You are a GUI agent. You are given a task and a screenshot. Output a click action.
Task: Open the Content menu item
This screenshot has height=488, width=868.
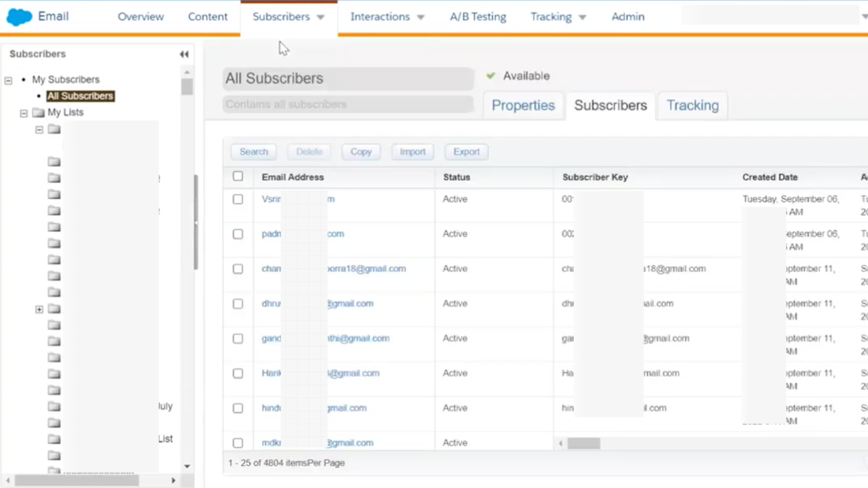[208, 17]
